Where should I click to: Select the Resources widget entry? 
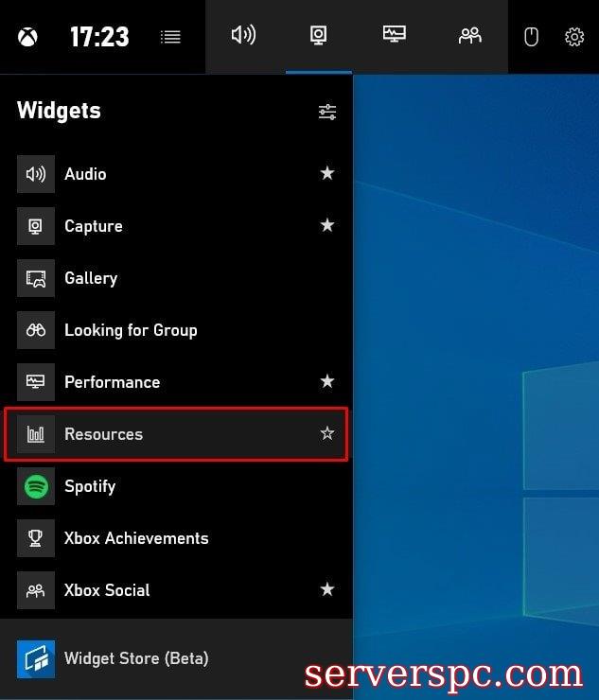[x=104, y=434]
